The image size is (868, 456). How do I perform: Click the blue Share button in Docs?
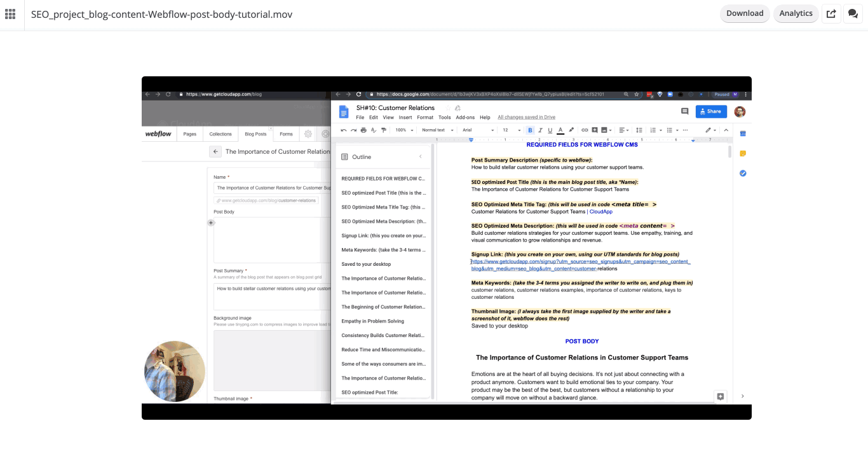coord(711,111)
